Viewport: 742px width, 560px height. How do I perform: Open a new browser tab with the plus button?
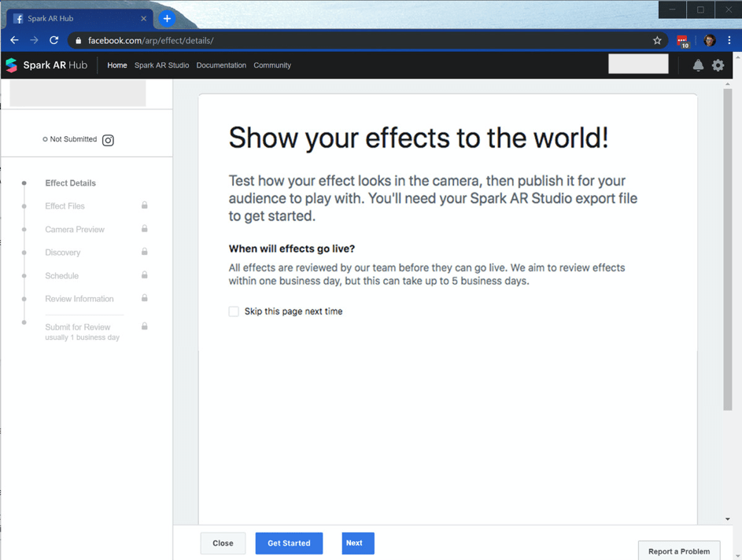(167, 18)
